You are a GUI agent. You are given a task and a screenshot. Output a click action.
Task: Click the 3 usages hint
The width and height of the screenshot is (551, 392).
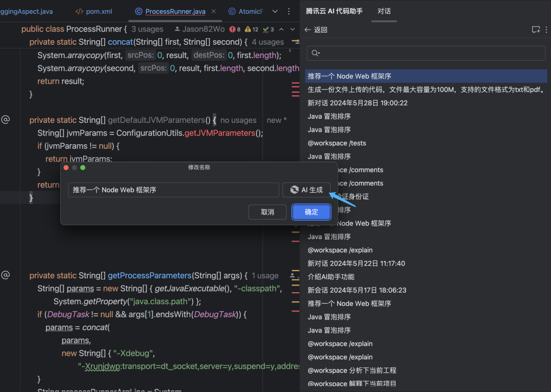tap(147, 29)
